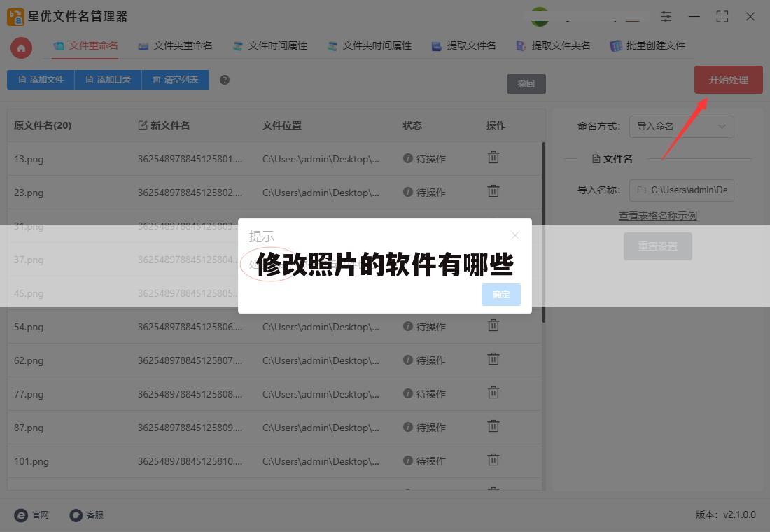This screenshot has height=532, width=770.
Task: Click the edit icon beside 新文件名 header
Action: click(142, 125)
